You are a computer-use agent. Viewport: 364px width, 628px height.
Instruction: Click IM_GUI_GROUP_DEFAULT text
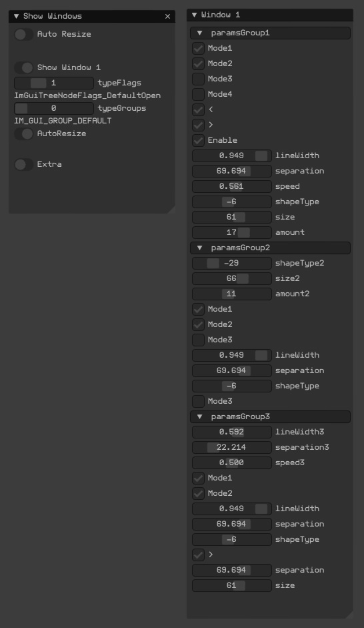pyautogui.click(x=63, y=121)
